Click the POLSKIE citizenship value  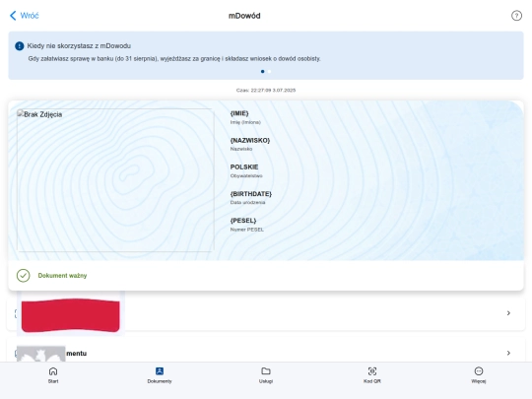[x=244, y=166]
